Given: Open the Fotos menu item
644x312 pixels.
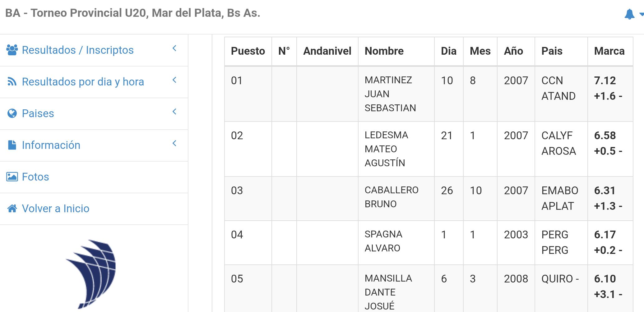Looking at the screenshot, I should coord(35,177).
